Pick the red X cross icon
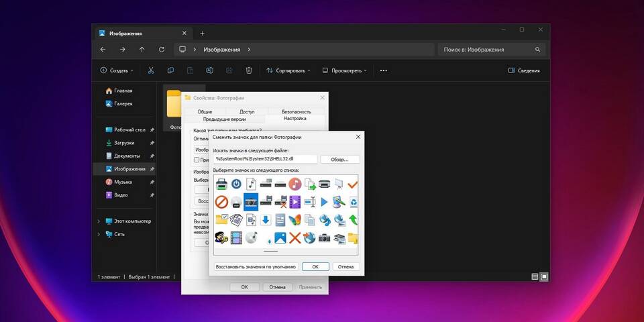The height and width of the screenshot is (322, 644). 294,237
